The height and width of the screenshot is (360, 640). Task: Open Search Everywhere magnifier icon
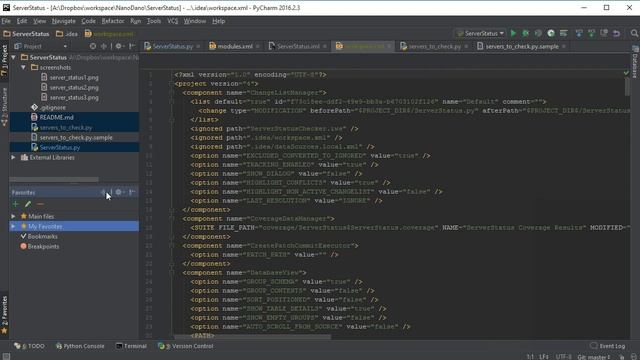(x=634, y=33)
